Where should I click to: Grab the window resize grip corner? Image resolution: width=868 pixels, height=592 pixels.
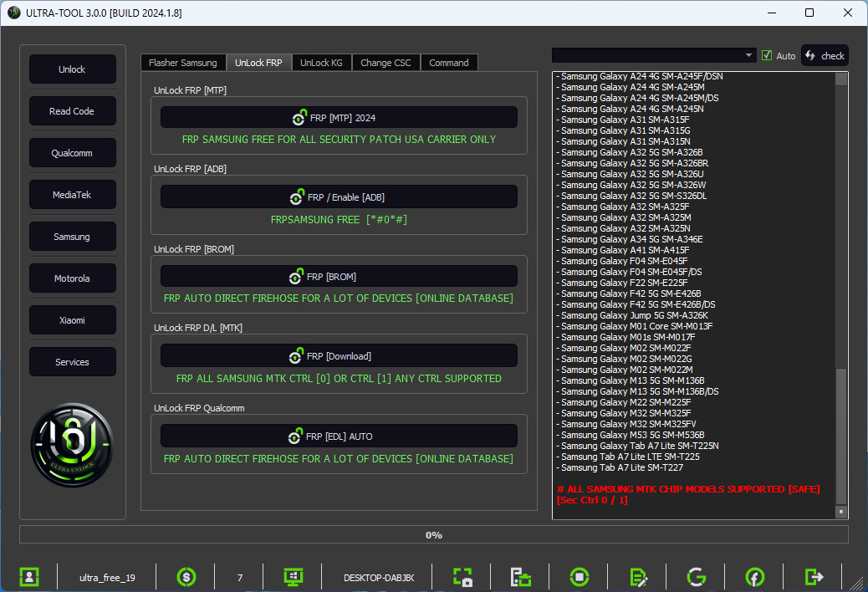click(x=857, y=583)
